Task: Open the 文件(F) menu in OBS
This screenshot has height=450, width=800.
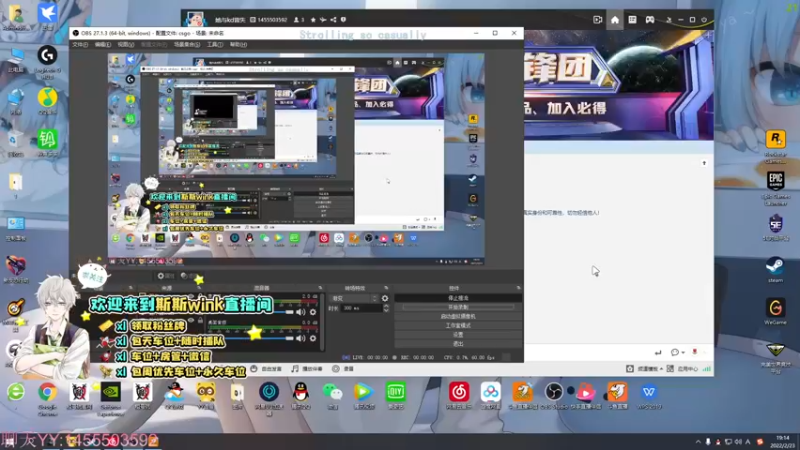Action: (x=80, y=45)
